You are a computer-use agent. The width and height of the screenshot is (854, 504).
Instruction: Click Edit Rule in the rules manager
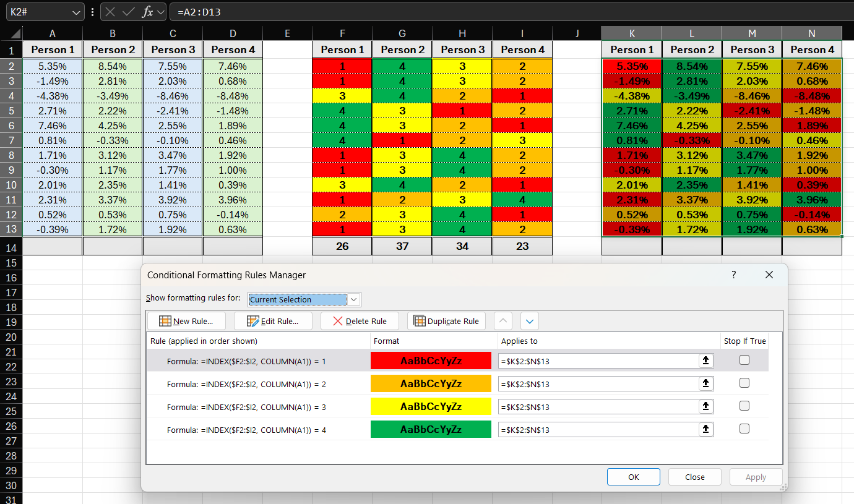tap(273, 321)
